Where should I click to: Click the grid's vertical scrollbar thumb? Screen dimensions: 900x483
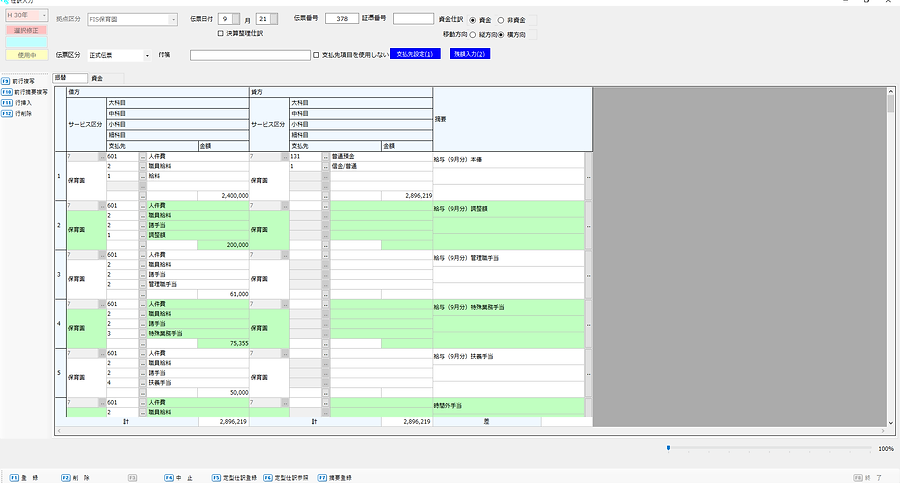point(891,103)
